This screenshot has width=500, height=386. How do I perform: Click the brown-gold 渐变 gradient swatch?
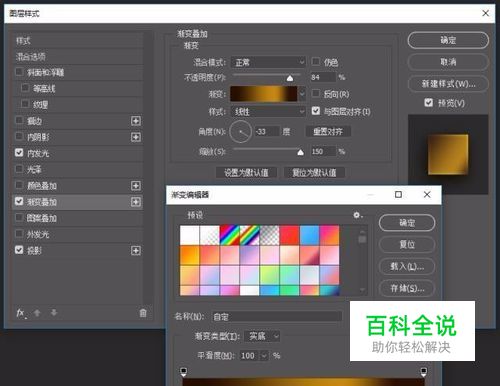(264, 94)
